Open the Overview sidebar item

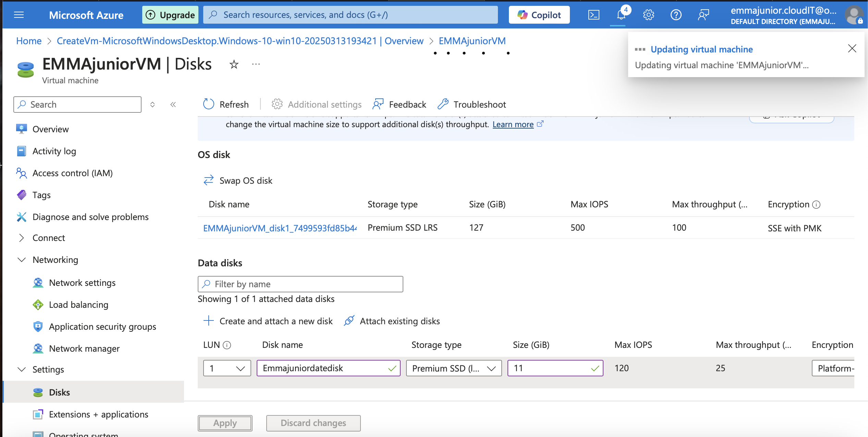click(50, 129)
